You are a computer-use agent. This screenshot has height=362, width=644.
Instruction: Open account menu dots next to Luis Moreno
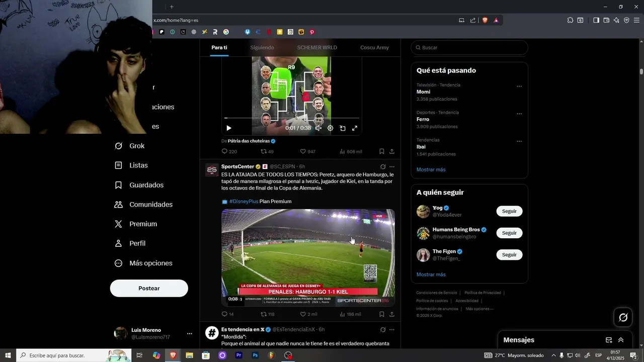190,333
